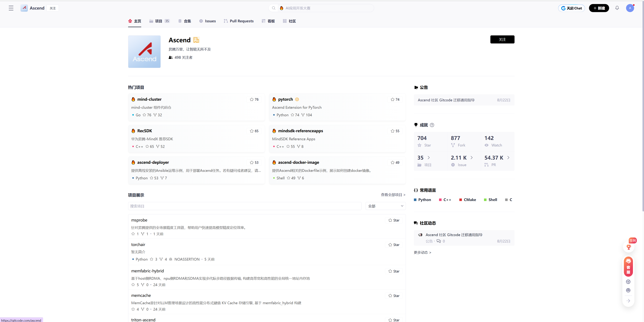This screenshot has height=322, width=644.
Task: Click the red customer service icon
Action: pos(628,266)
